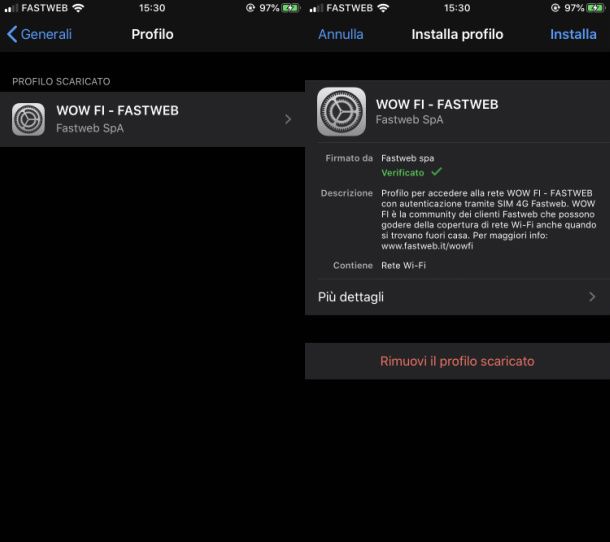610x542 pixels.
Task: Tap chevron on WOW FI - FASTWEB row
Action: point(288,119)
